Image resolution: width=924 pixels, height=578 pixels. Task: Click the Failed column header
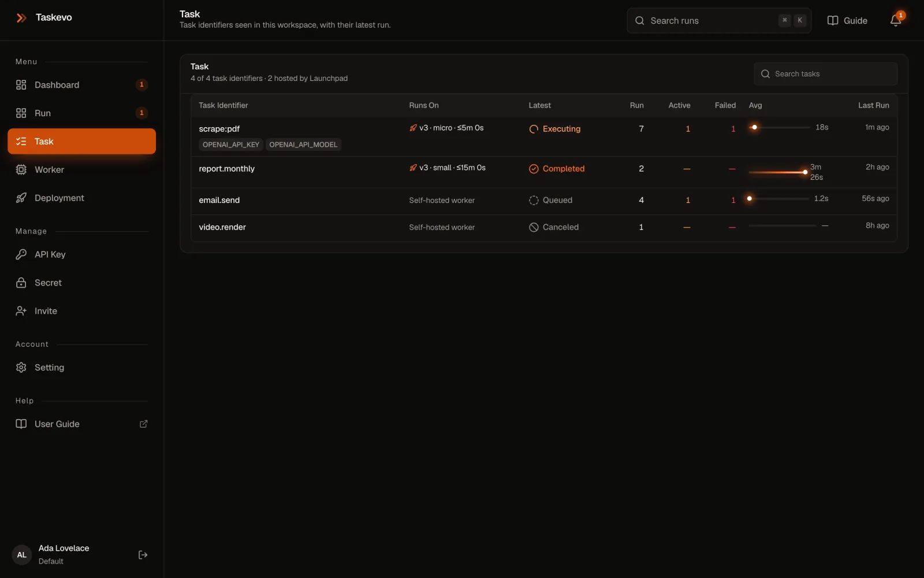(x=725, y=105)
